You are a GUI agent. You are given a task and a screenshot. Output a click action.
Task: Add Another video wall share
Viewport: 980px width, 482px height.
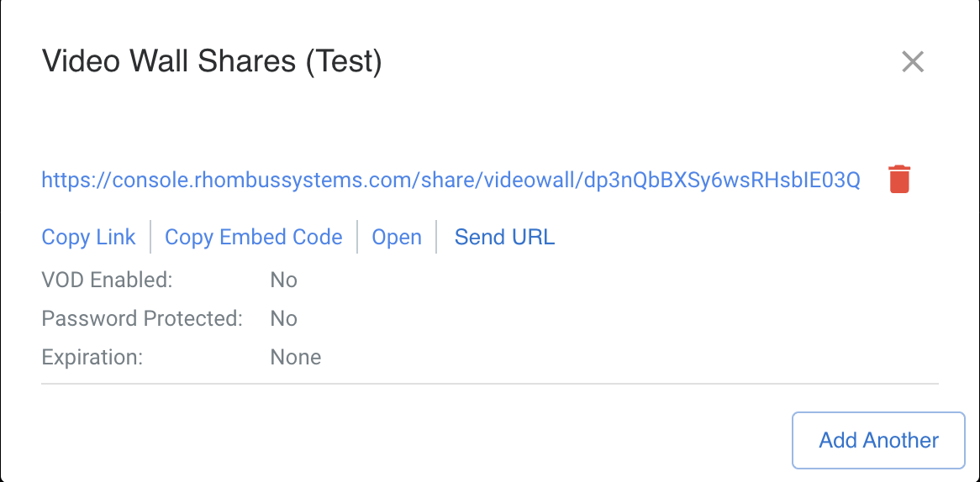tap(878, 440)
